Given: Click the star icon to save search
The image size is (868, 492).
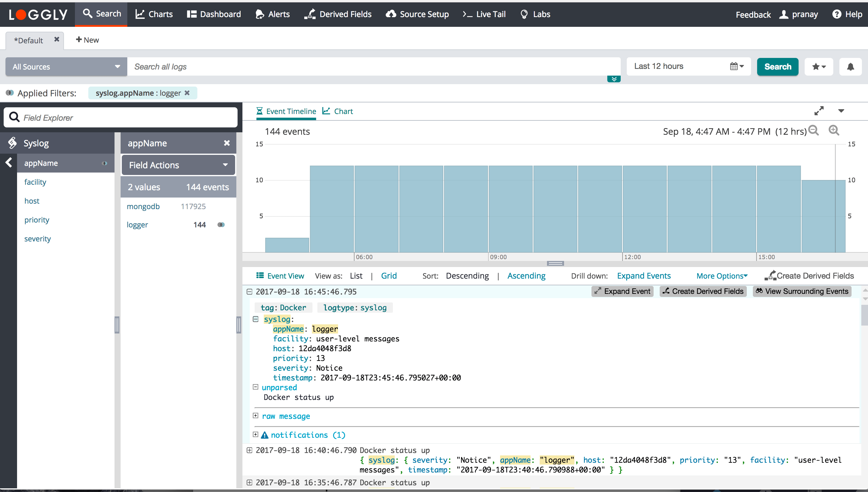Looking at the screenshot, I should coord(819,66).
